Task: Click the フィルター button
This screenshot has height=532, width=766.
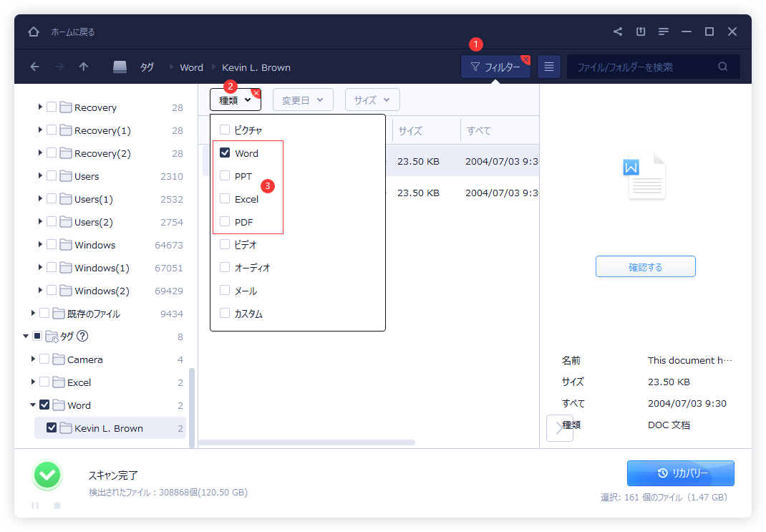Action: coord(495,67)
